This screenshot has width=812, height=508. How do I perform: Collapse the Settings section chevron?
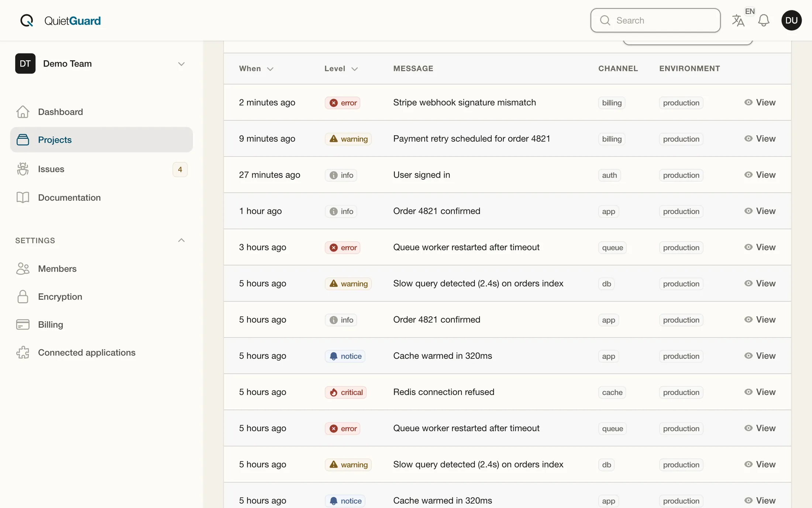pos(181,240)
